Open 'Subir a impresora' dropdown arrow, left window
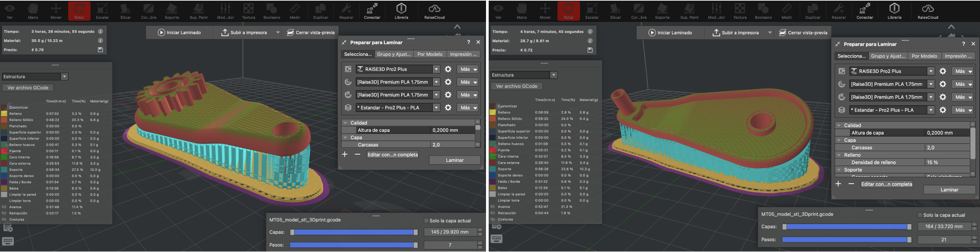Screen dimensions: 980x252 click(x=278, y=33)
